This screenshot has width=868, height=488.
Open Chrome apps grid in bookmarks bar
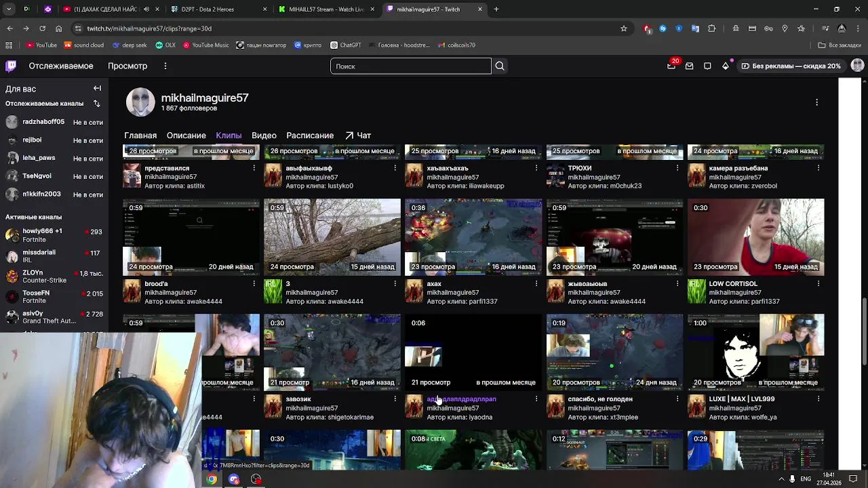[x=9, y=45]
